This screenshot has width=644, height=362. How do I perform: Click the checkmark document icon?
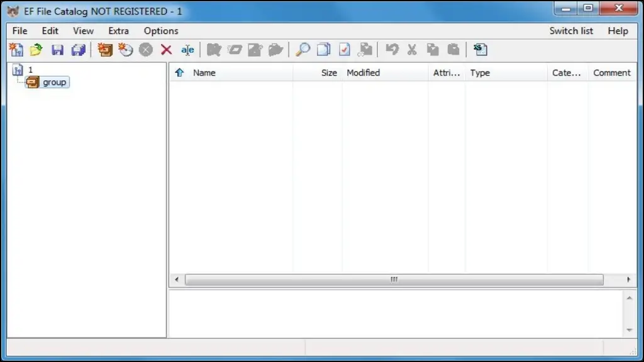point(344,50)
